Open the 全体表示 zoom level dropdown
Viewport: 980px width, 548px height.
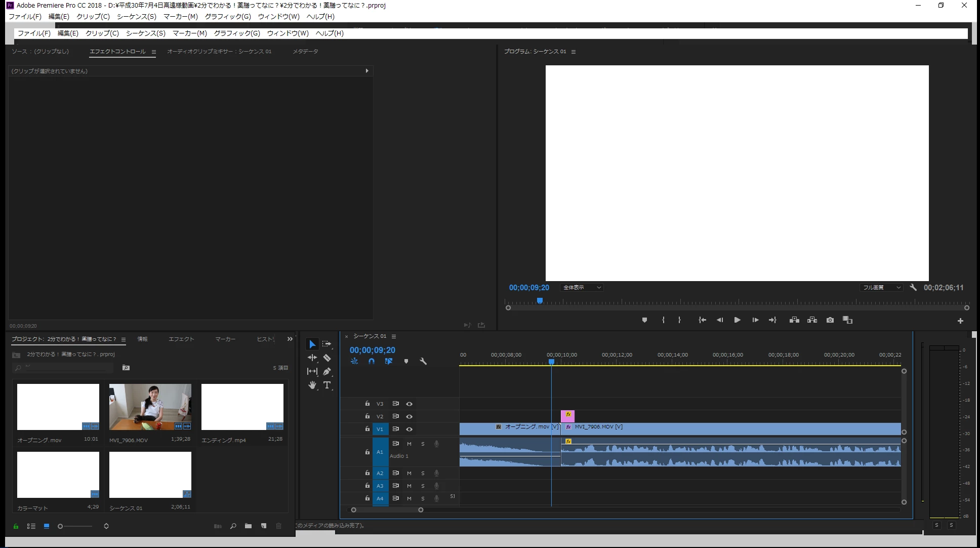point(581,287)
